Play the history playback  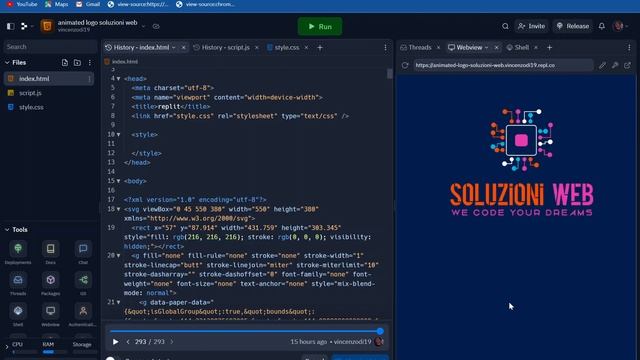point(116,342)
